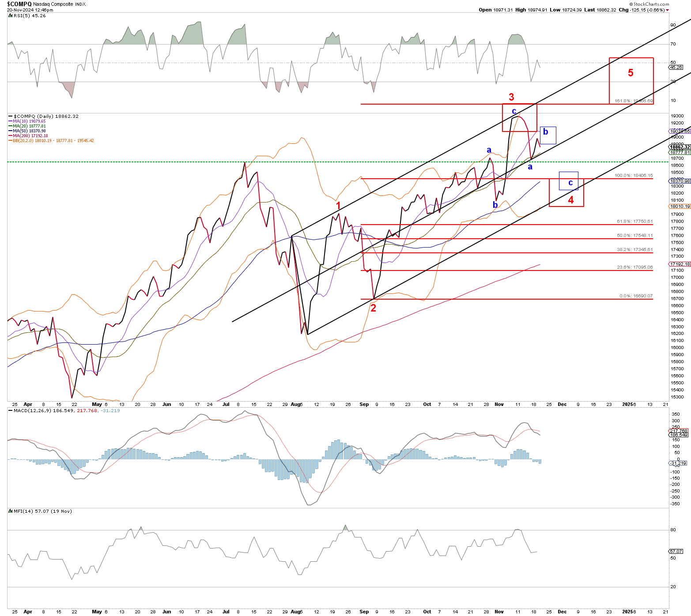Click the 19300 gridline label on price axis
691x616 pixels.
coord(677,116)
